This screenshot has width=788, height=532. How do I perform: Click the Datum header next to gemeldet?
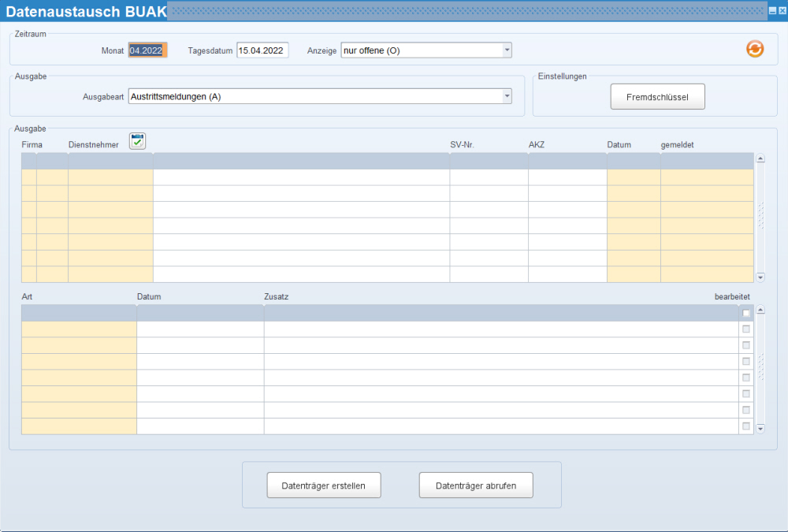[619, 145]
